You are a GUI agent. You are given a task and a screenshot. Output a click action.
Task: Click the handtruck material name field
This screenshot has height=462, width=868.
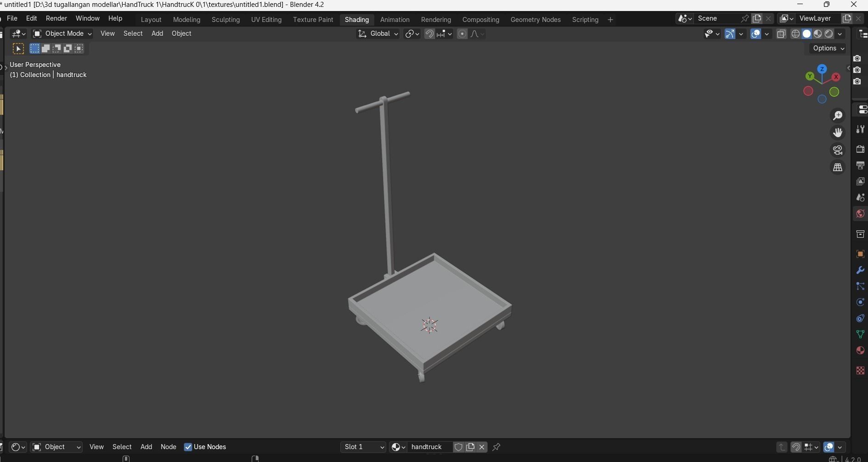point(429,447)
